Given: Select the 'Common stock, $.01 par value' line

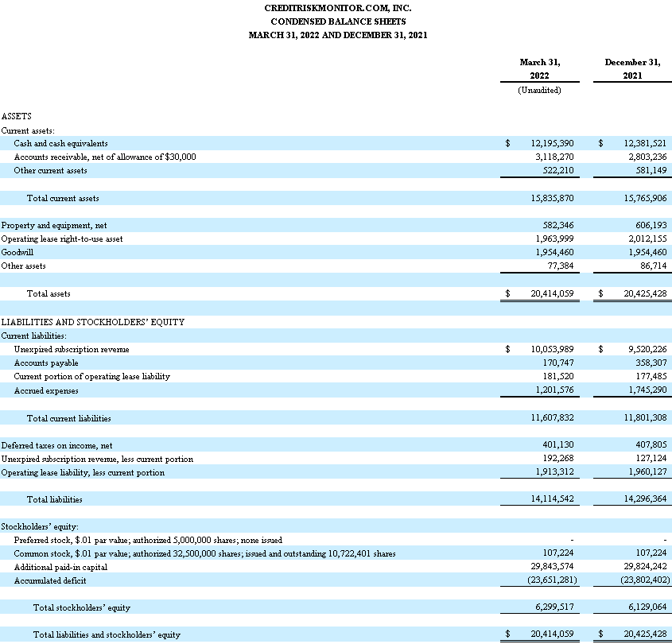Looking at the screenshot, I should point(204,554).
